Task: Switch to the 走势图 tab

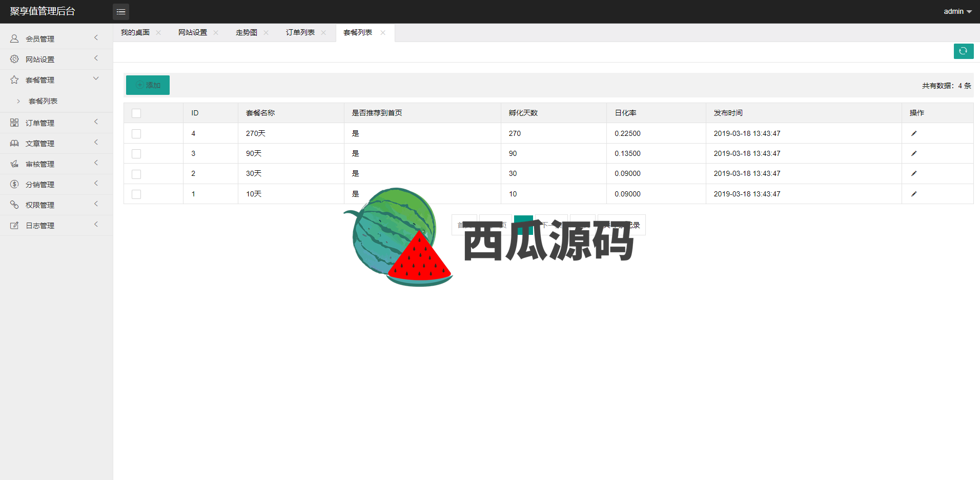Action: (x=247, y=32)
